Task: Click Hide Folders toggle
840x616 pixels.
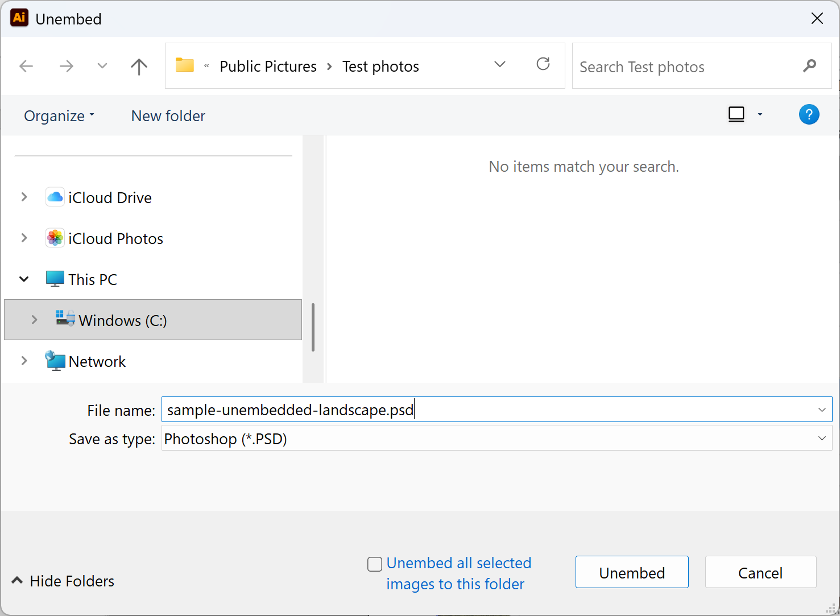Action: click(x=63, y=581)
